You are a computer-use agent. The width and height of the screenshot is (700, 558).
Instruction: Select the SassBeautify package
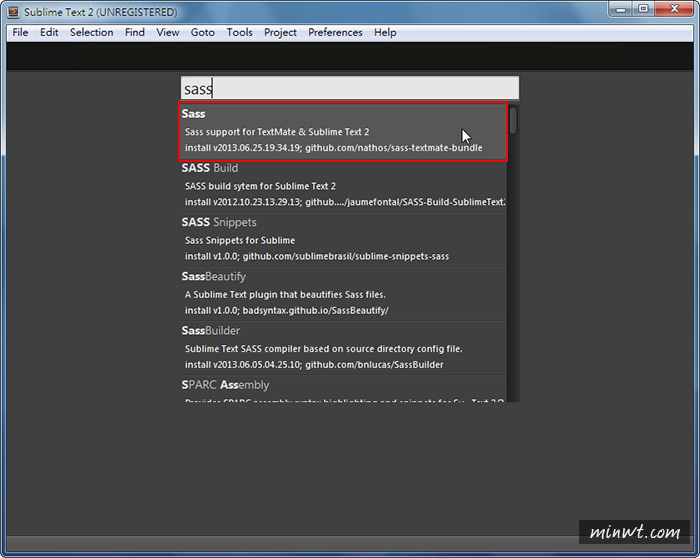(343, 294)
